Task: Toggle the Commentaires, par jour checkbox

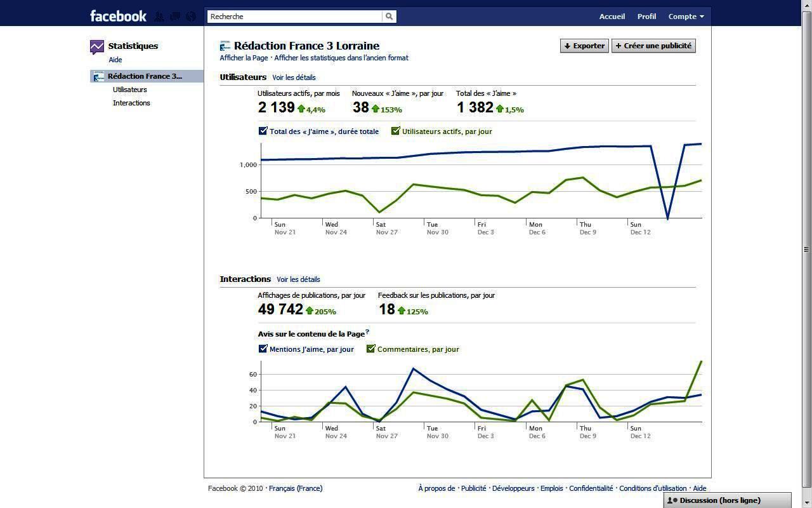Action: (x=371, y=349)
